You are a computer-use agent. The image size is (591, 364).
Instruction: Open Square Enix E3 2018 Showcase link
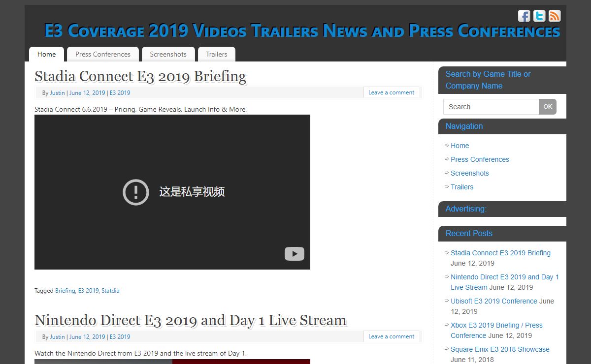point(500,349)
